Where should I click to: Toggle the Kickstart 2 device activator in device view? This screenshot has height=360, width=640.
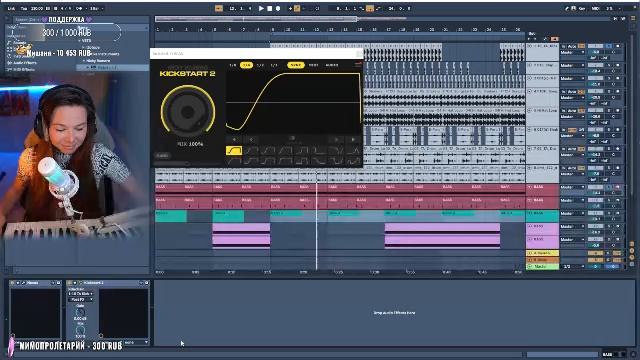coord(70,282)
